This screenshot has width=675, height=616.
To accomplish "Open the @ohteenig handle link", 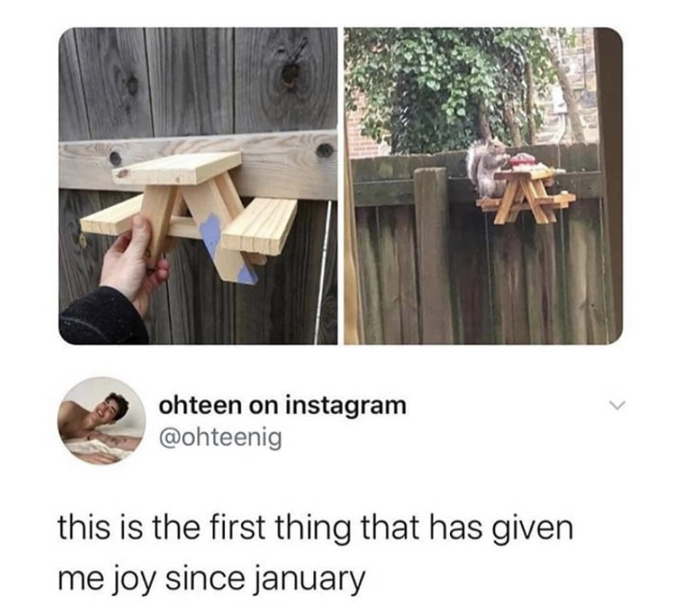I will pos(220,438).
